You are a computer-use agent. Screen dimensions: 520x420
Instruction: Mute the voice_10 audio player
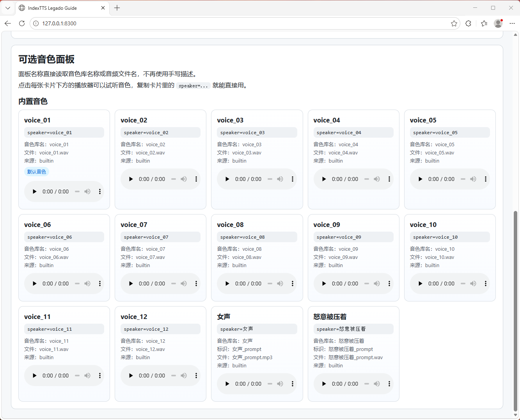coord(473,284)
